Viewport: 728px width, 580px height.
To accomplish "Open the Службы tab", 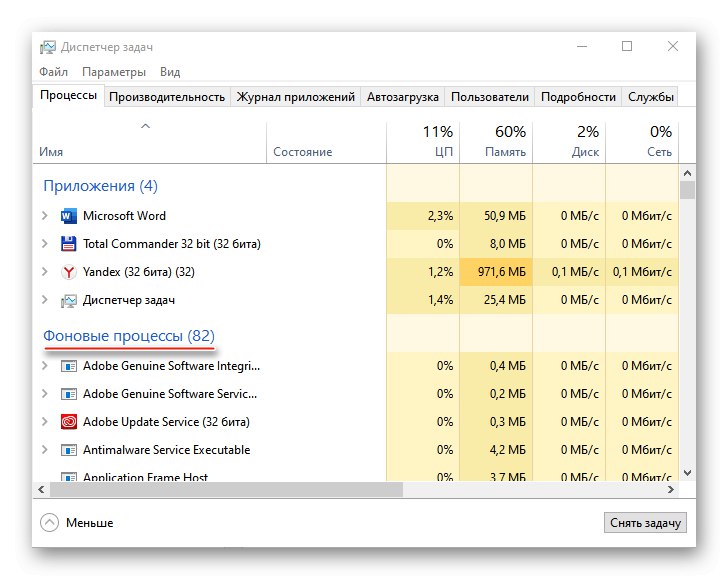I will click(x=650, y=97).
